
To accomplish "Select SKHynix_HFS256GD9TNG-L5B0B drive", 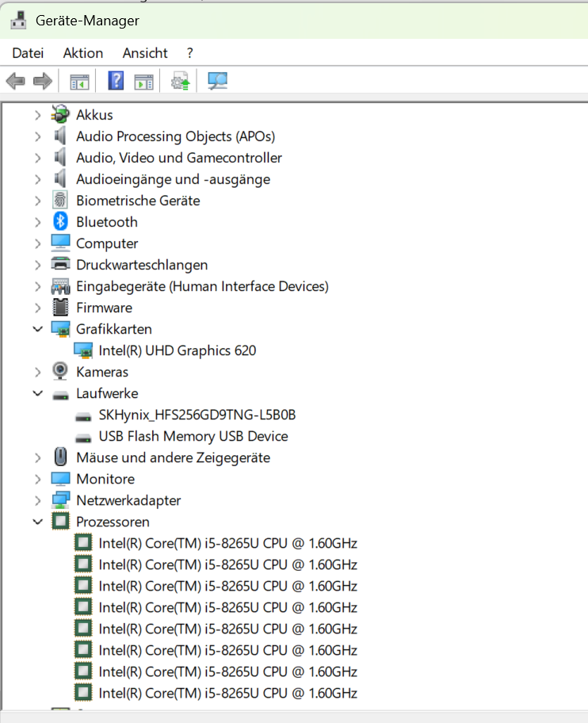I will pos(197,415).
